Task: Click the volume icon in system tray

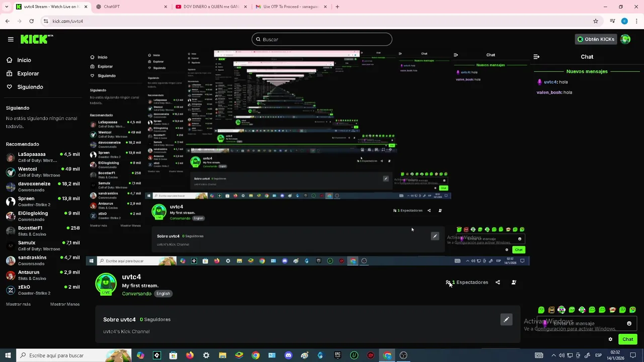Action: pos(561,355)
